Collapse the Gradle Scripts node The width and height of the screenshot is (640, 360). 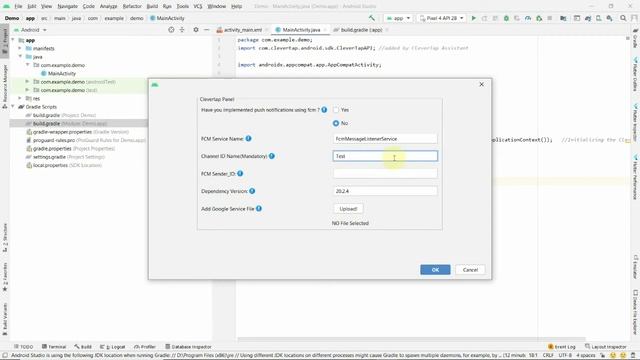13,107
